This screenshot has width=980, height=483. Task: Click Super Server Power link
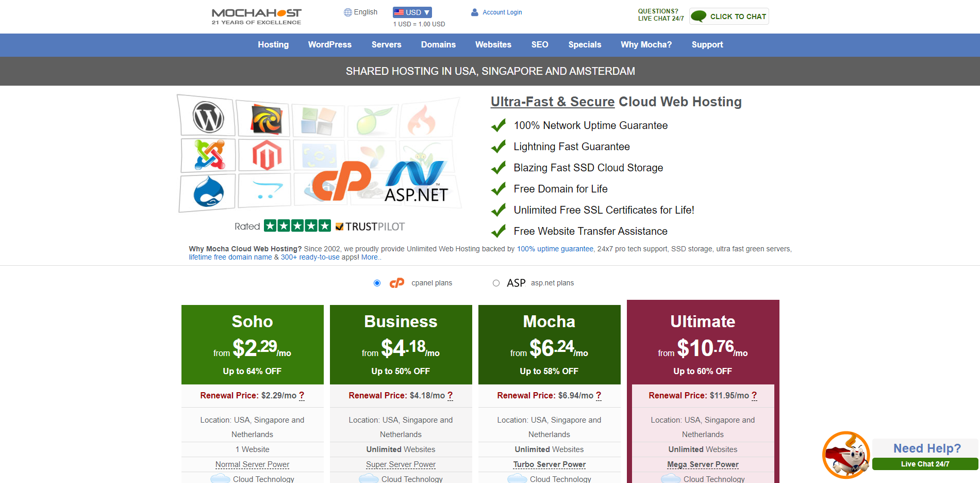pyautogui.click(x=401, y=464)
